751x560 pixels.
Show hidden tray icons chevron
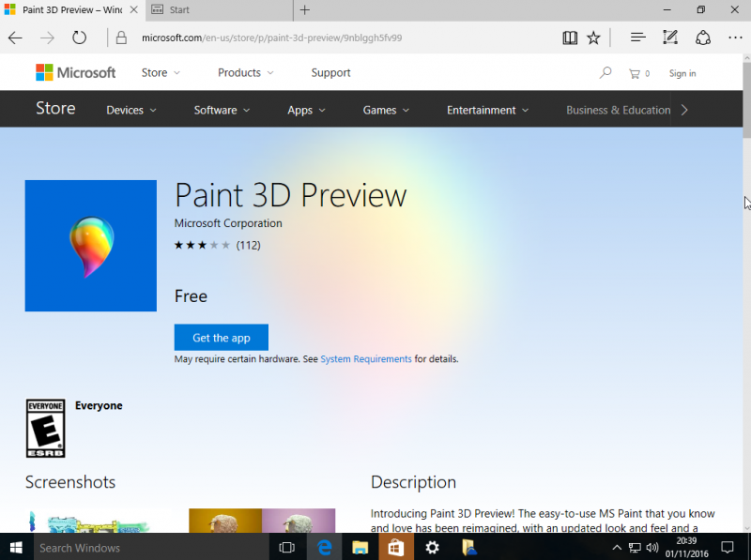(617, 548)
